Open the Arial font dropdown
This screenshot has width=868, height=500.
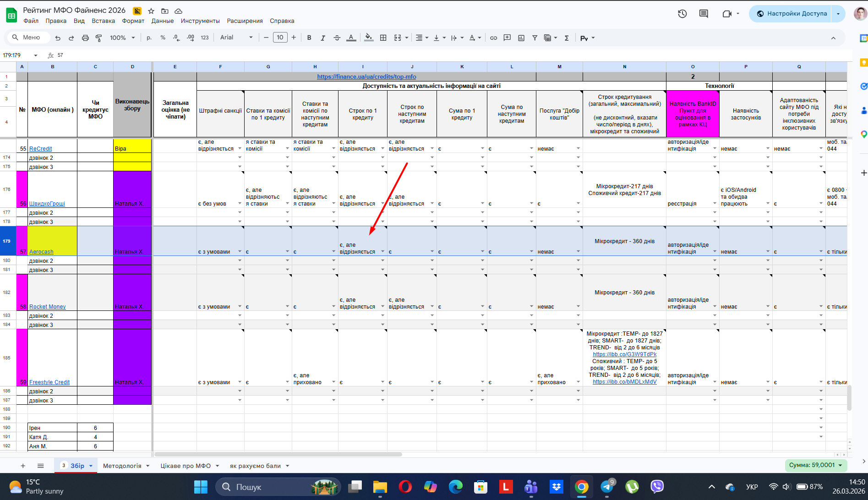(236, 38)
